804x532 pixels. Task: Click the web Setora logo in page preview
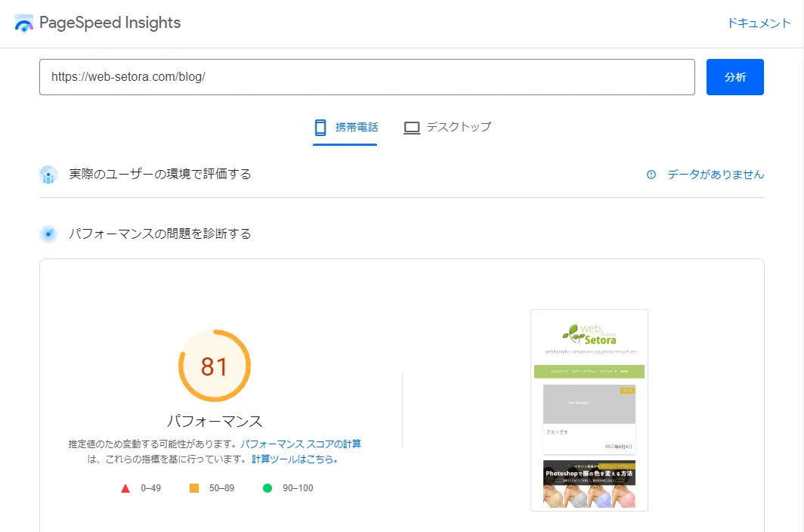[x=589, y=334]
